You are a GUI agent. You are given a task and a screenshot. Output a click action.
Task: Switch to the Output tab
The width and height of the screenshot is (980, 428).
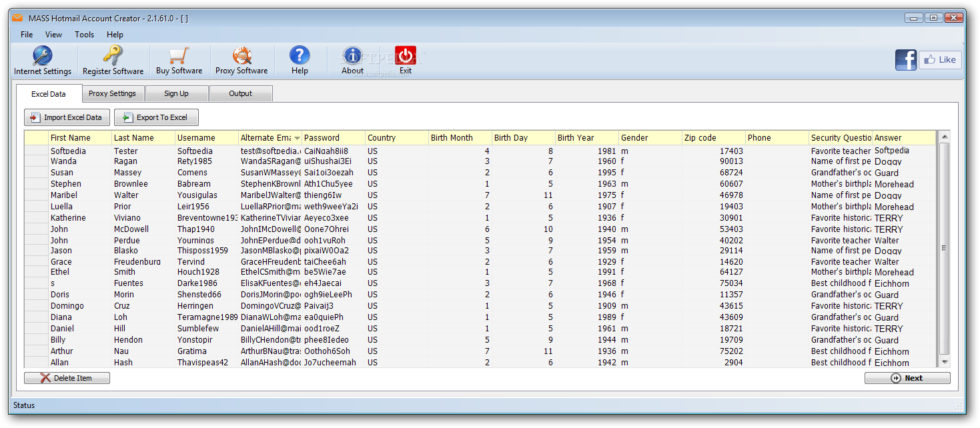[x=240, y=93]
